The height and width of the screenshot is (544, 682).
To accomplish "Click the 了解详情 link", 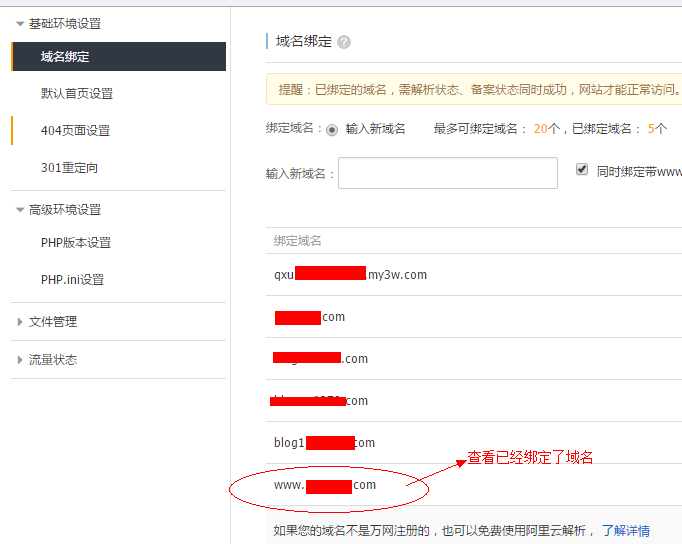I will click(625, 530).
